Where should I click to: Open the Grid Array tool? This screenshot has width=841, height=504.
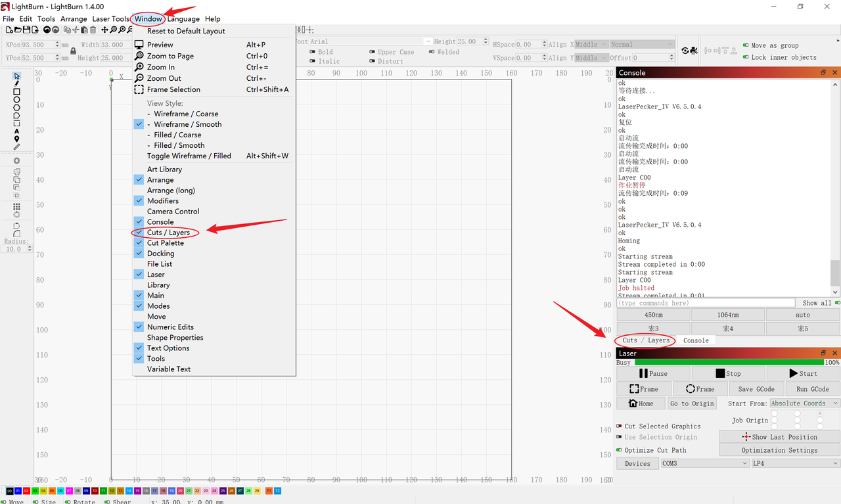(16, 206)
